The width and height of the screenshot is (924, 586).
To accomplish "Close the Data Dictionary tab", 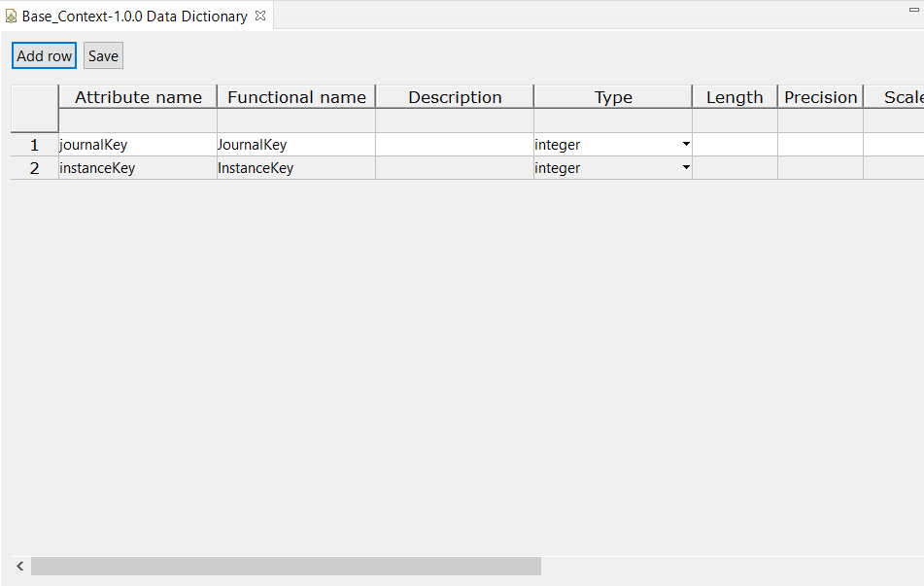I will click(x=260, y=16).
